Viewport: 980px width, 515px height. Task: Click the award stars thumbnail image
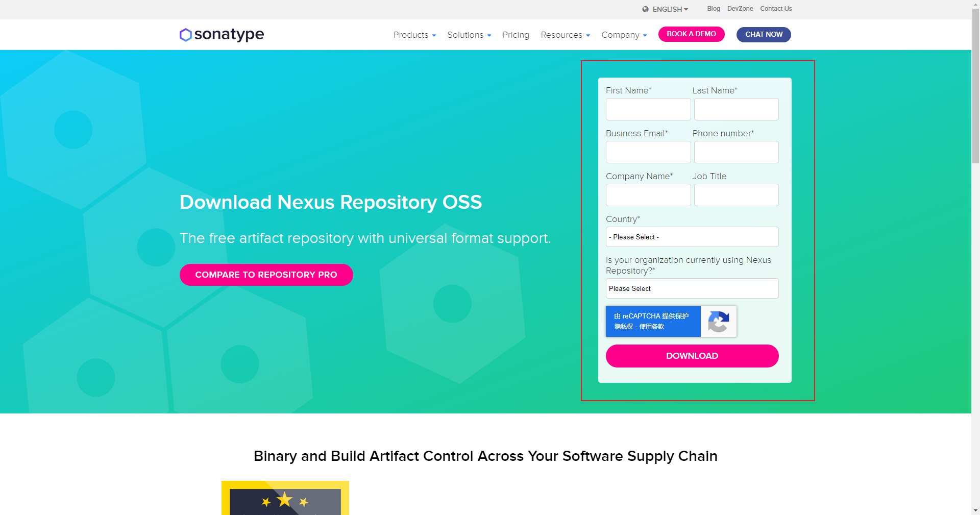[285, 498]
